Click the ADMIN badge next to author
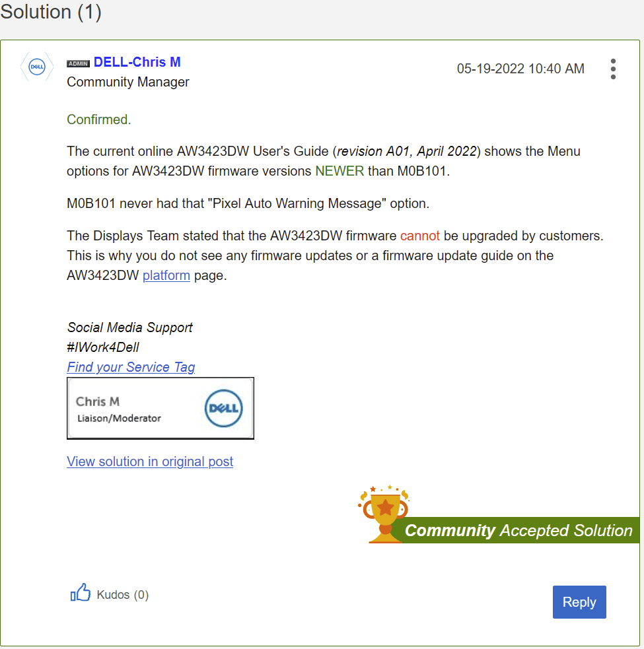Image resolution: width=644 pixels, height=649 pixels. click(x=79, y=64)
